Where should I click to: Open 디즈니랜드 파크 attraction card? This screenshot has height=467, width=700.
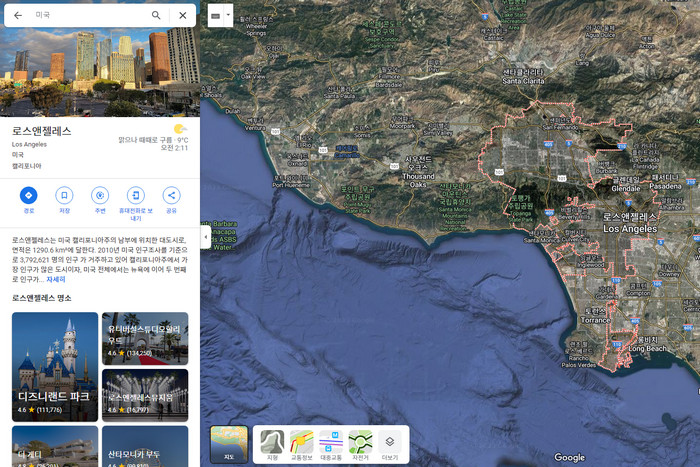click(55, 367)
